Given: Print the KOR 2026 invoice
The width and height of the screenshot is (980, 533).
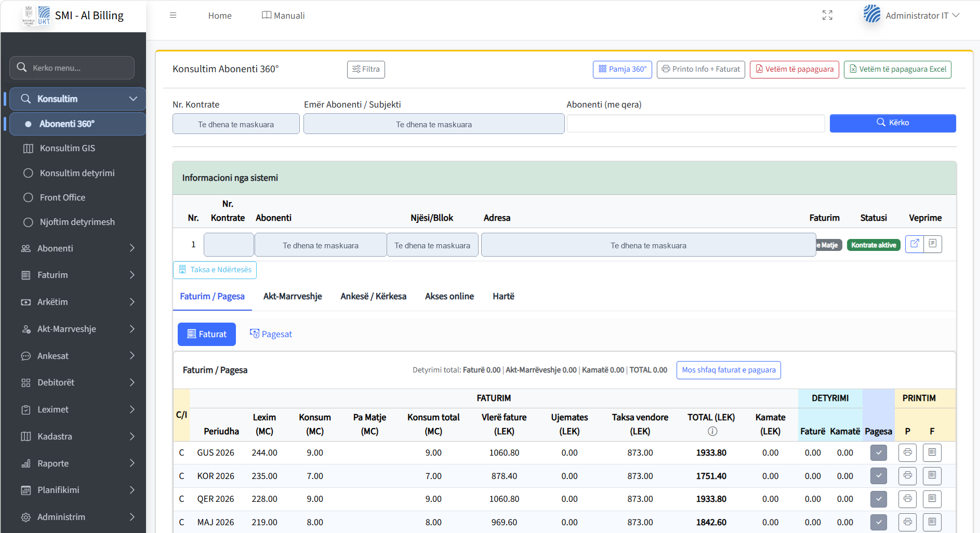Looking at the screenshot, I should 907,476.
